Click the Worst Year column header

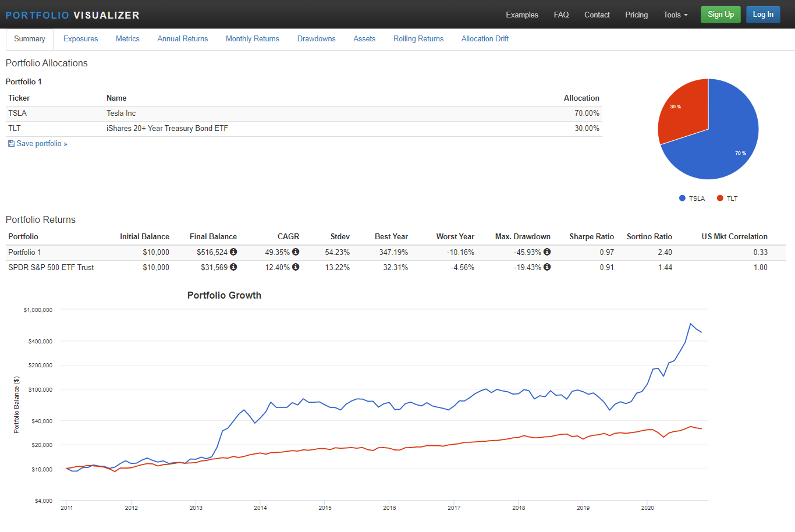point(455,236)
